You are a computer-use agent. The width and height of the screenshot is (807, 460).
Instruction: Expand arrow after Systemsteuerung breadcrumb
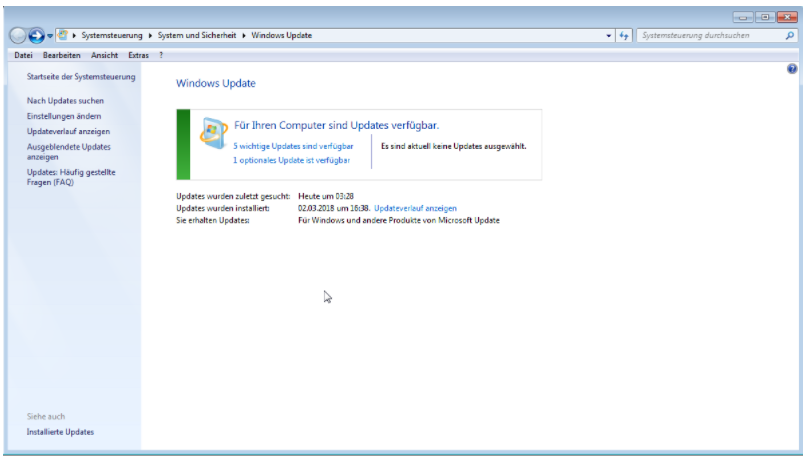click(x=150, y=36)
